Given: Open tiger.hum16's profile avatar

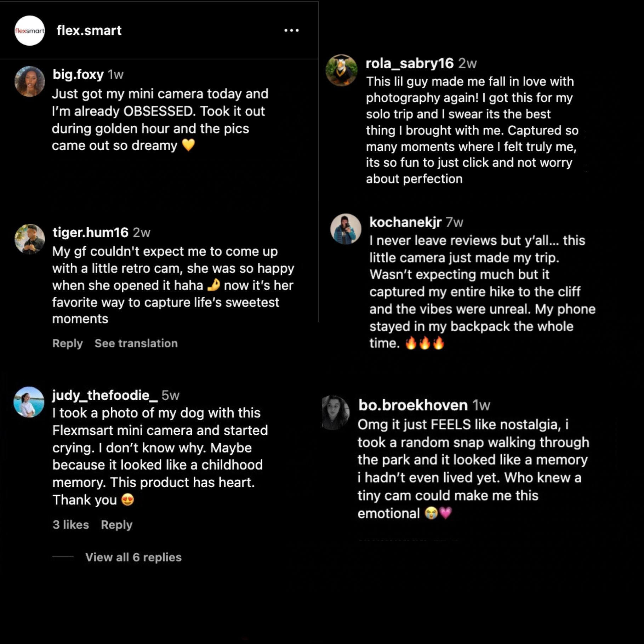Looking at the screenshot, I should [x=30, y=239].
